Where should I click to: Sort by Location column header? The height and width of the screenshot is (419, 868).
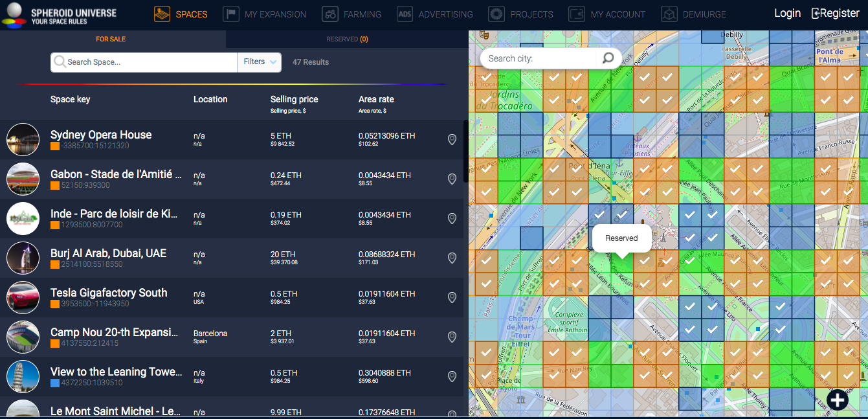point(210,99)
